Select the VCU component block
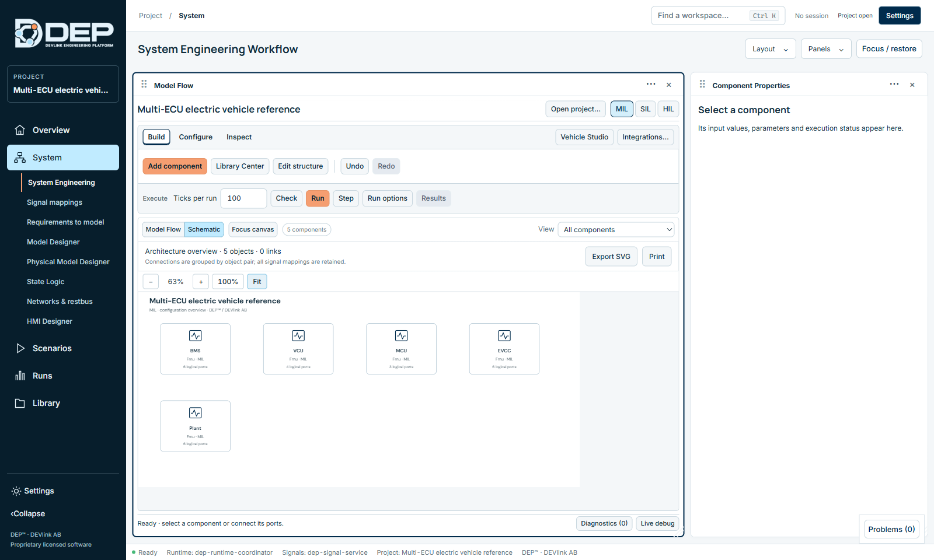 (x=298, y=349)
